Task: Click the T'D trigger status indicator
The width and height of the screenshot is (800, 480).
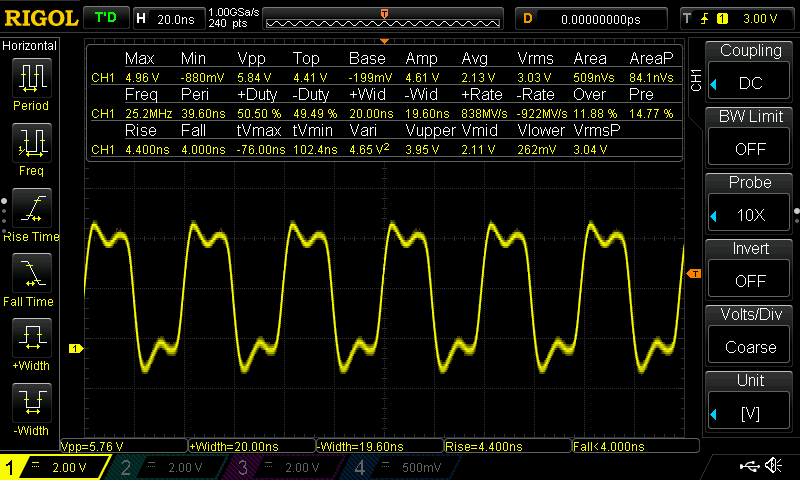Action: [105, 18]
